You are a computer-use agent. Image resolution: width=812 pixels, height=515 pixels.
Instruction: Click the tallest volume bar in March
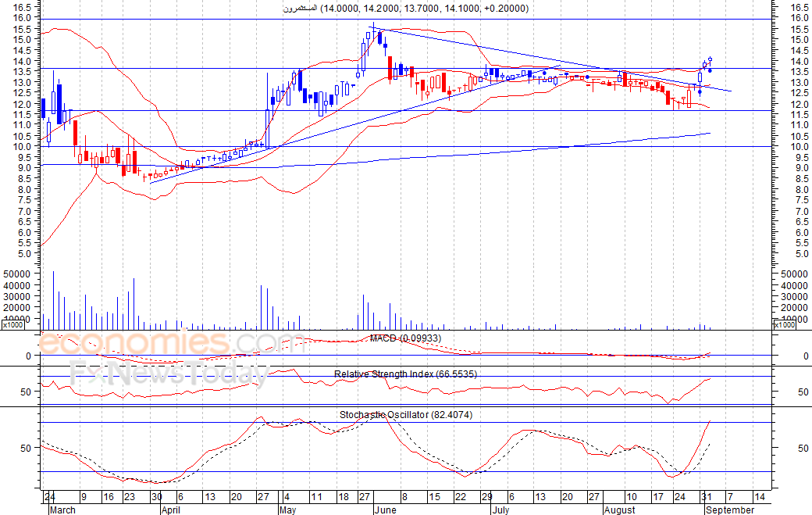click(x=53, y=300)
